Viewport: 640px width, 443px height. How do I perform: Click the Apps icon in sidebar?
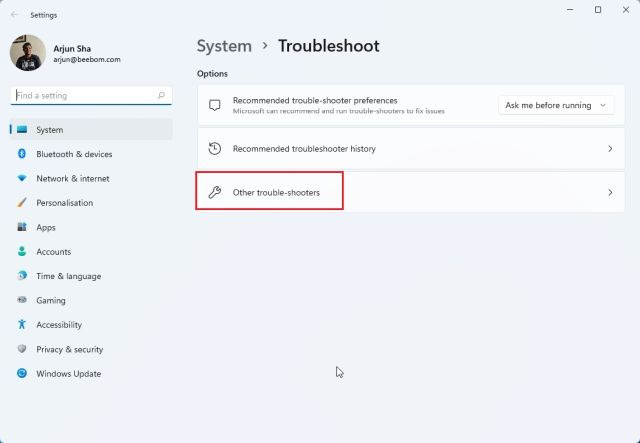[22, 227]
